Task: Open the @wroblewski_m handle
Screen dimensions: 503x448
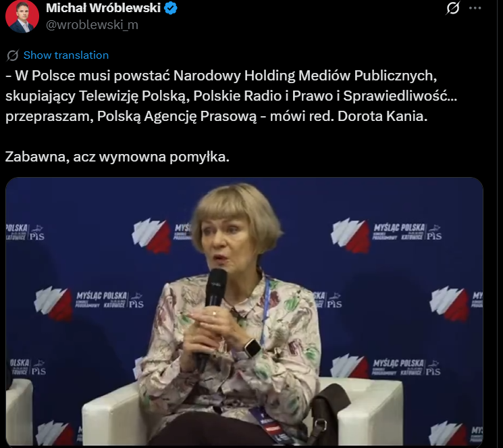Action: point(92,25)
